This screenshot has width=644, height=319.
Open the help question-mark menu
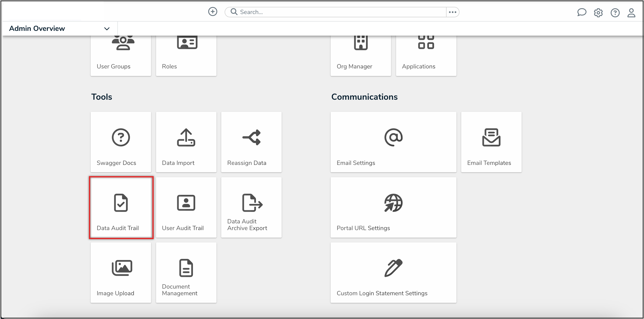pyautogui.click(x=615, y=13)
